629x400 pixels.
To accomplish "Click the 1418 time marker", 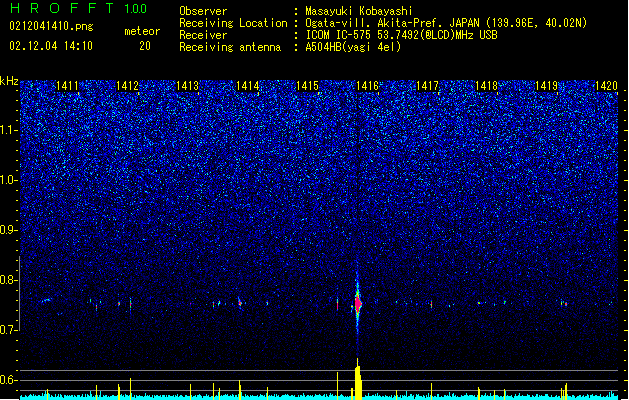I will click(x=487, y=86).
